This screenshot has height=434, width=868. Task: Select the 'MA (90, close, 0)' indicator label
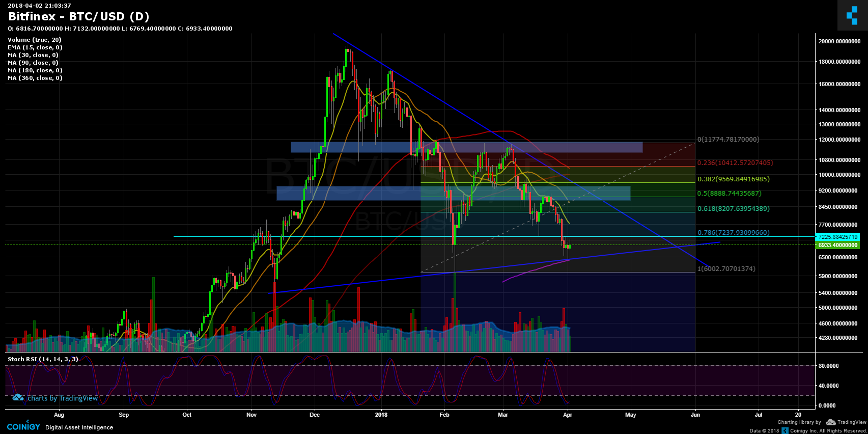(x=33, y=63)
